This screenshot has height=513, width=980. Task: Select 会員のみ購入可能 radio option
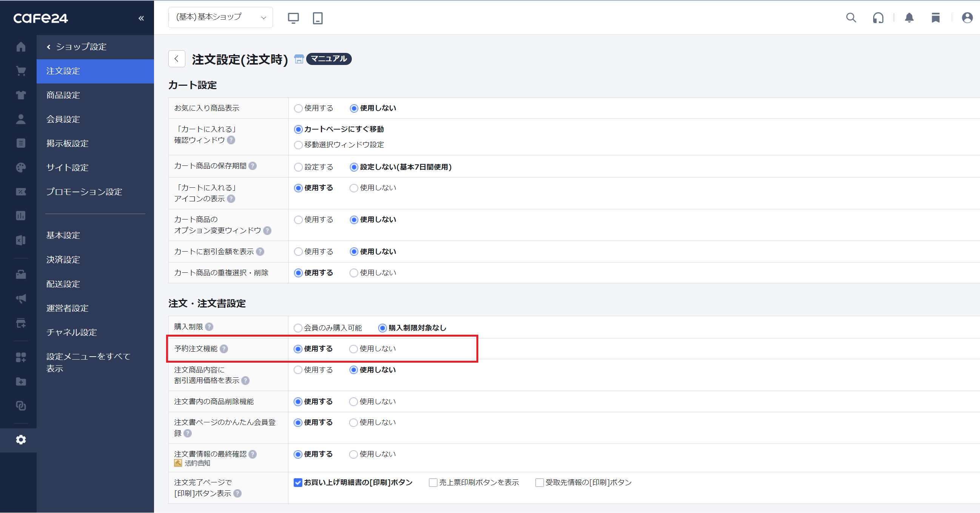click(298, 328)
